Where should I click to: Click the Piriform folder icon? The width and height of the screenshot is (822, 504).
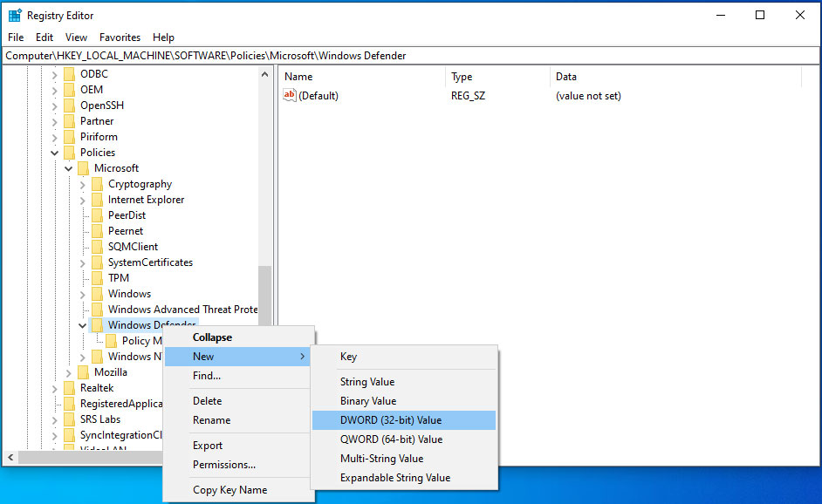point(69,137)
